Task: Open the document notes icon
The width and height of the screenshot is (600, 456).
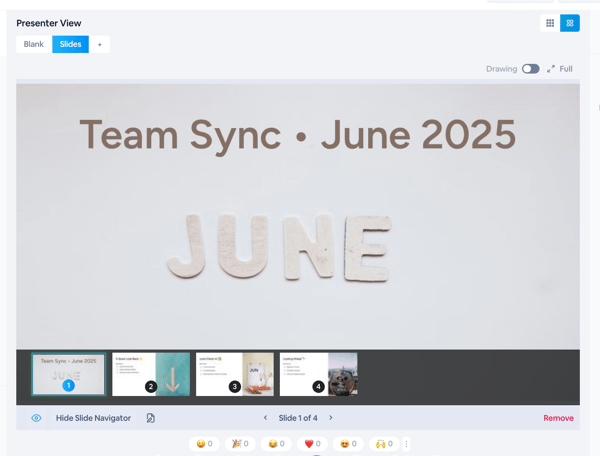Action: point(151,418)
